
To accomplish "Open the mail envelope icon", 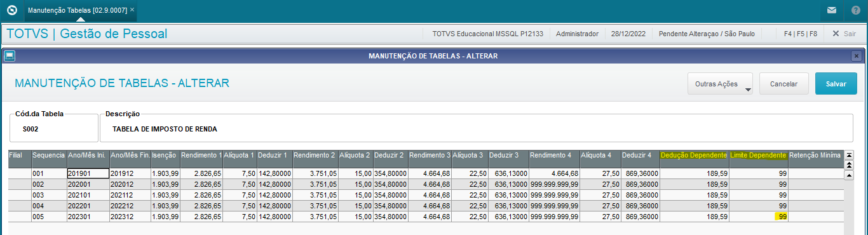I will point(832,10).
